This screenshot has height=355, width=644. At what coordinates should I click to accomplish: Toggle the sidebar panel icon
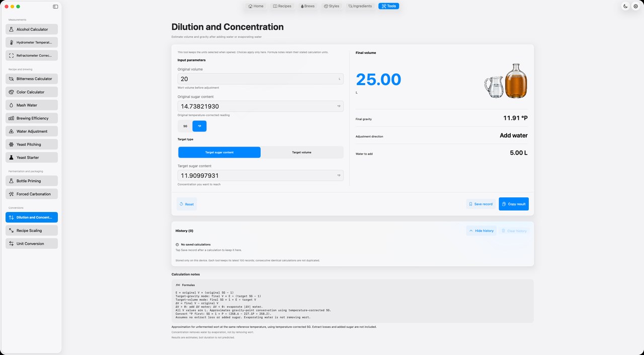(x=55, y=7)
